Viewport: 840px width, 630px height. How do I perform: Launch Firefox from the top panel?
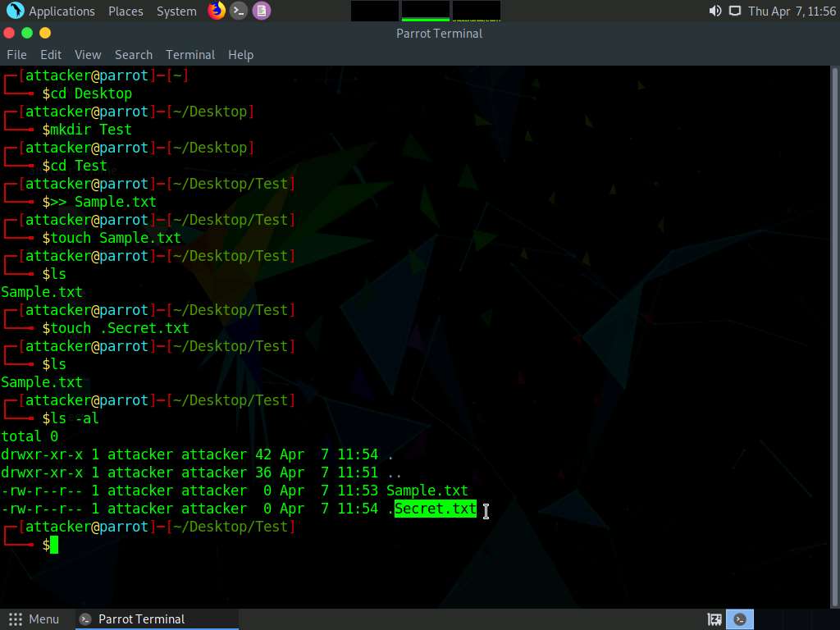(217, 11)
